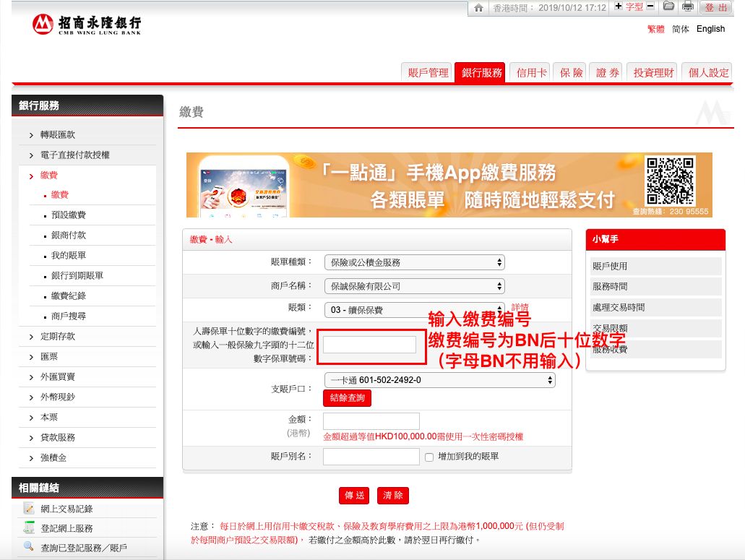Tick the 增加到我的賬單 checkbox
This screenshot has width=745, height=560.
pos(429,457)
